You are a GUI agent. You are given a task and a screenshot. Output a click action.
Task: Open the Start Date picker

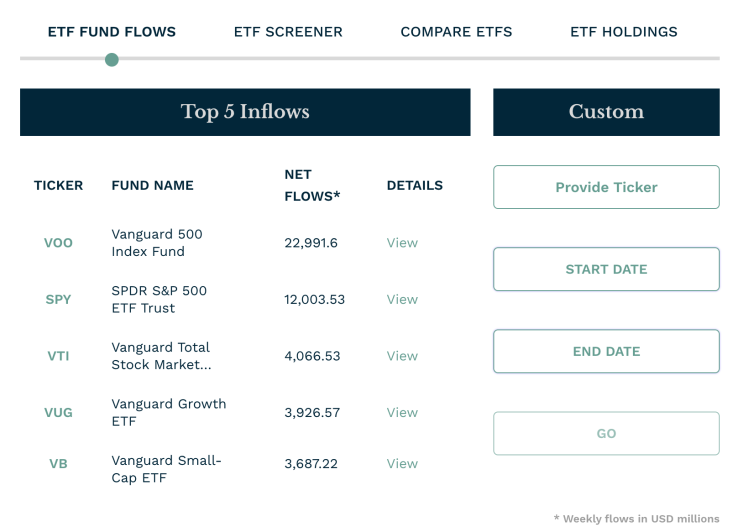tap(606, 269)
